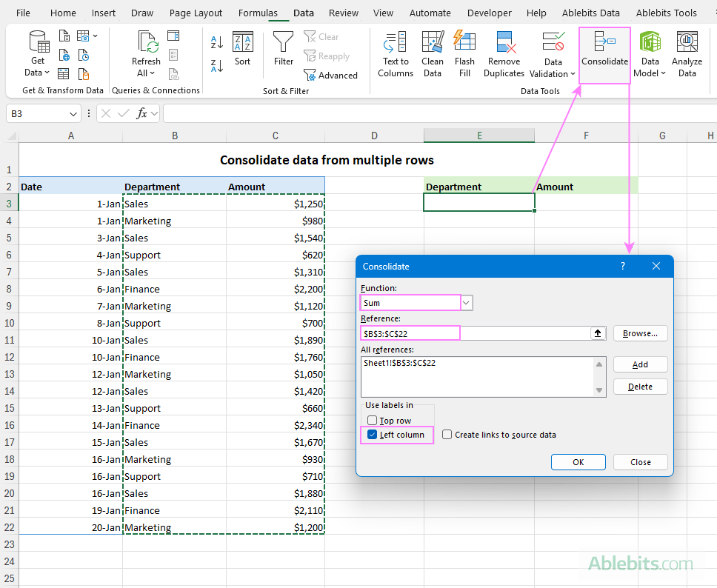Click inside the Reference input box
The width and height of the screenshot is (717, 588).
coord(410,333)
